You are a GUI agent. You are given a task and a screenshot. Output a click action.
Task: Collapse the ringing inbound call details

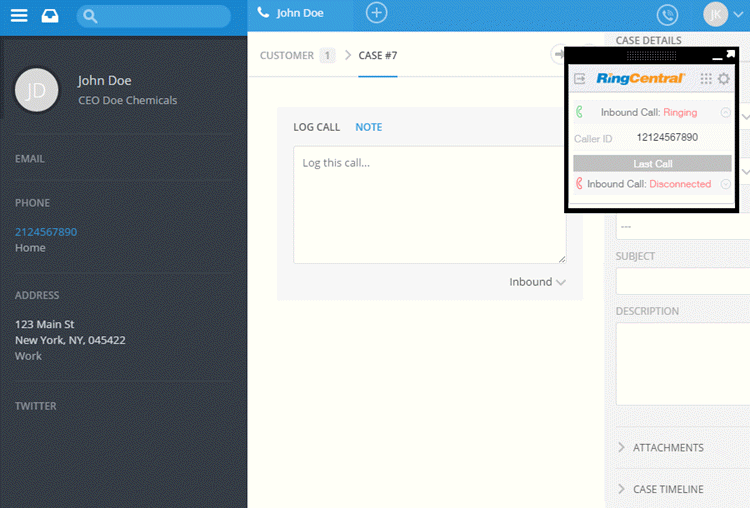coord(725,112)
